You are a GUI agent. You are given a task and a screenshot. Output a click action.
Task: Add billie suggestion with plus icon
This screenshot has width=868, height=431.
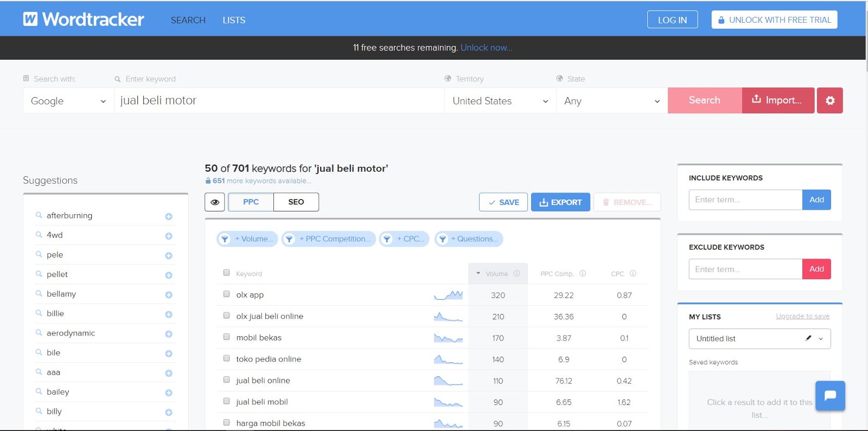[x=169, y=314]
